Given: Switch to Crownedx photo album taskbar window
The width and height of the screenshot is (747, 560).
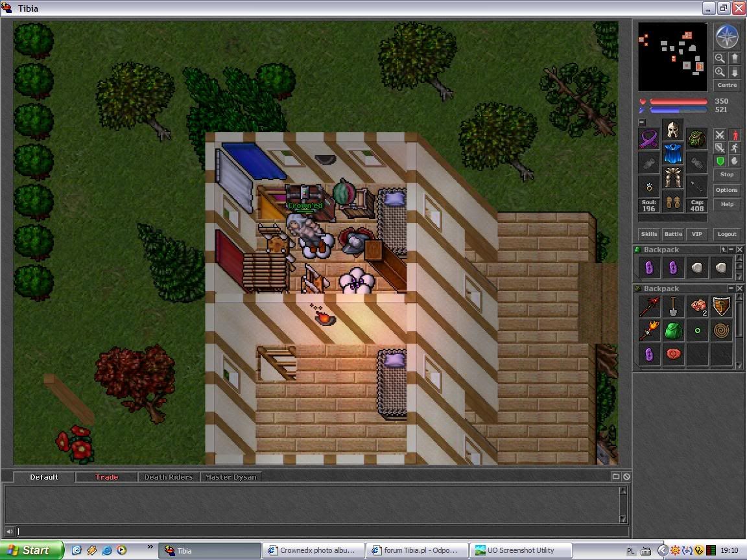Looking at the screenshot, I should pyautogui.click(x=313, y=550).
